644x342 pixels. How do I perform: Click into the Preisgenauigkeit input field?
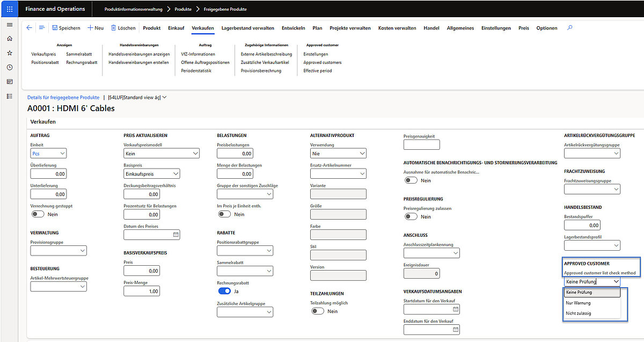point(421,144)
